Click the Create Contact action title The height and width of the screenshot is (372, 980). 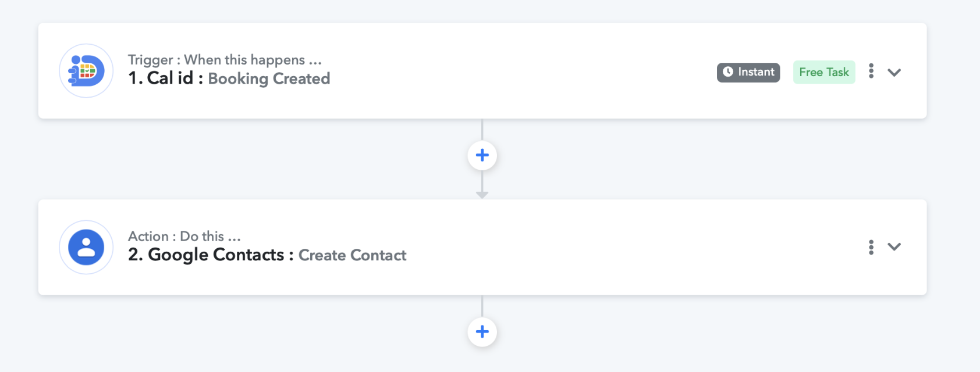pyautogui.click(x=352, y=255)
